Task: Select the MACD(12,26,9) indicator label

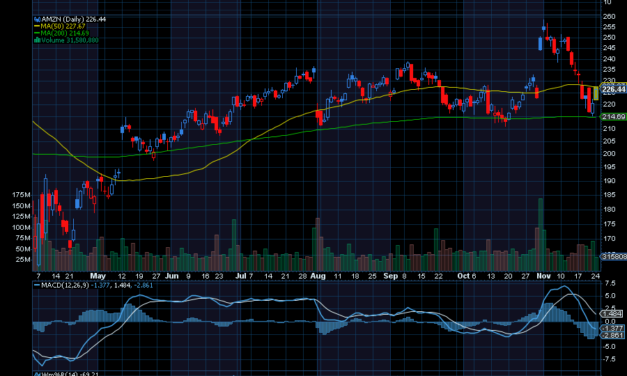Action: [65, 285]
